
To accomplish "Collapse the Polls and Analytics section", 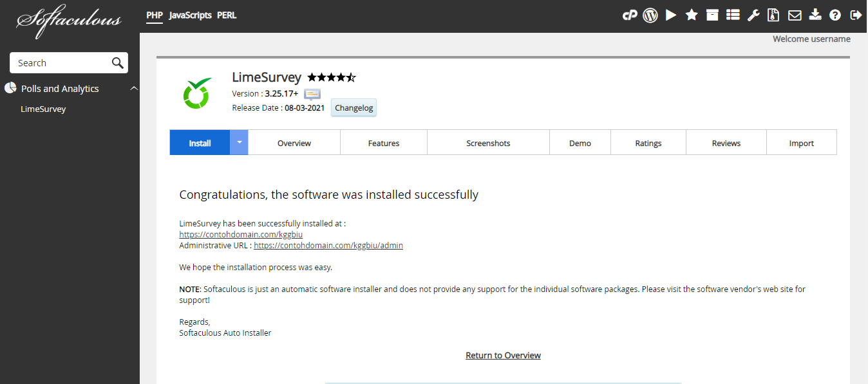I will click(134, 88).
